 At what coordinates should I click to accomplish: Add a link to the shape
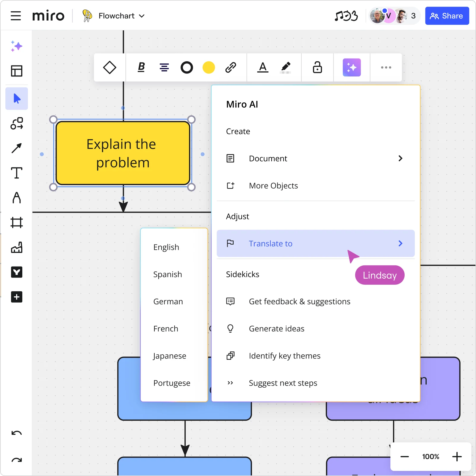coord(231,68)
